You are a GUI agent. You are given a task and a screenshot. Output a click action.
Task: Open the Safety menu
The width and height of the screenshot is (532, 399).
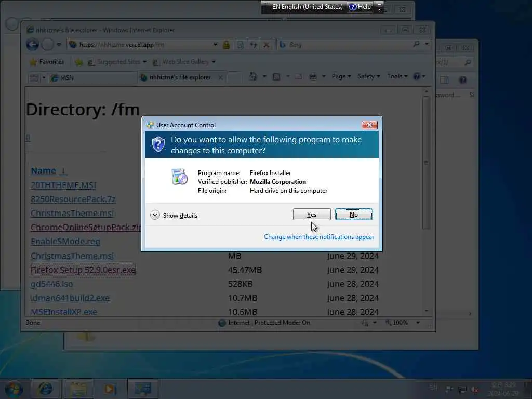(368, 76)
